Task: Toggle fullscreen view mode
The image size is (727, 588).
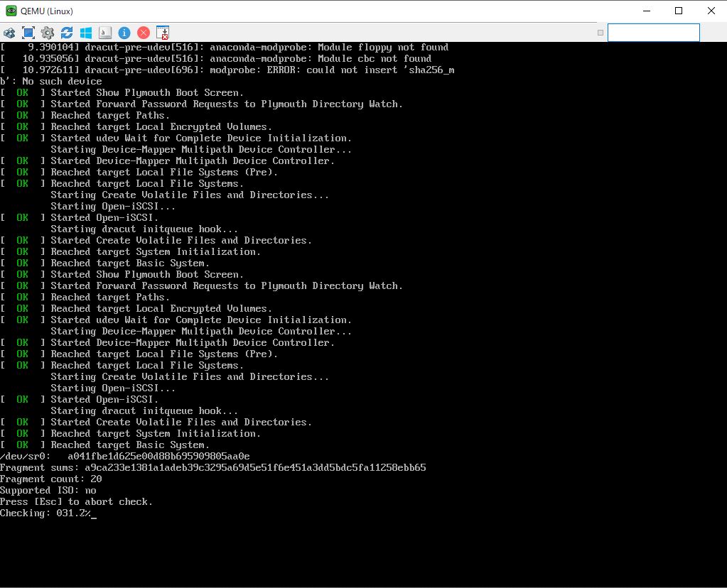Action: [28, 33]
